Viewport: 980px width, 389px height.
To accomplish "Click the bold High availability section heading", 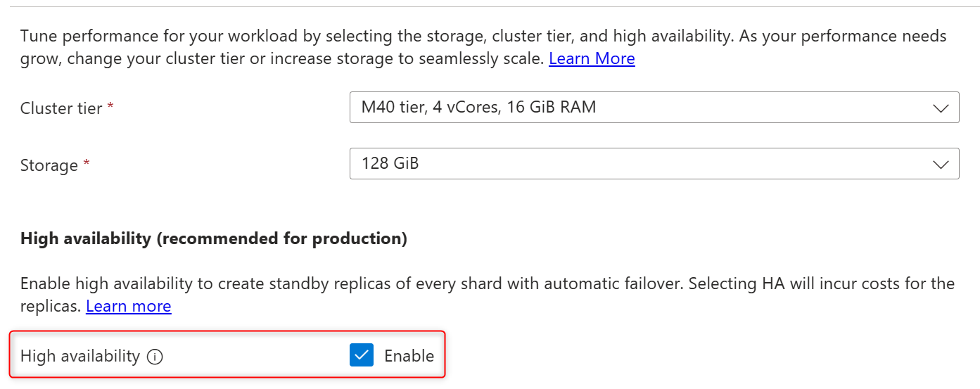I will point(84,239).
